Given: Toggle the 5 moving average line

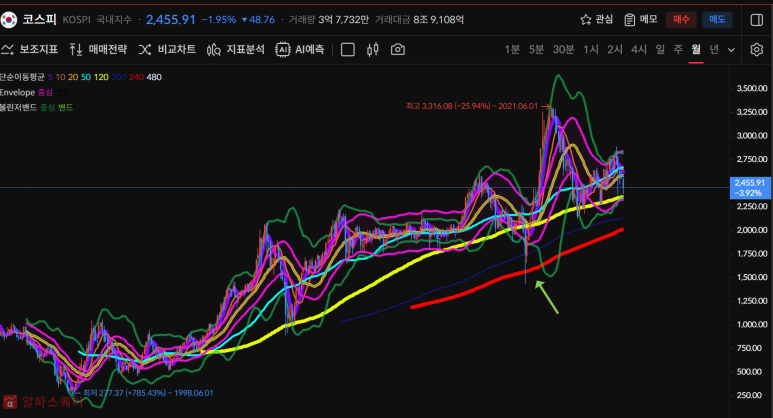Looking at the screenshot, I should click(50, 77).
